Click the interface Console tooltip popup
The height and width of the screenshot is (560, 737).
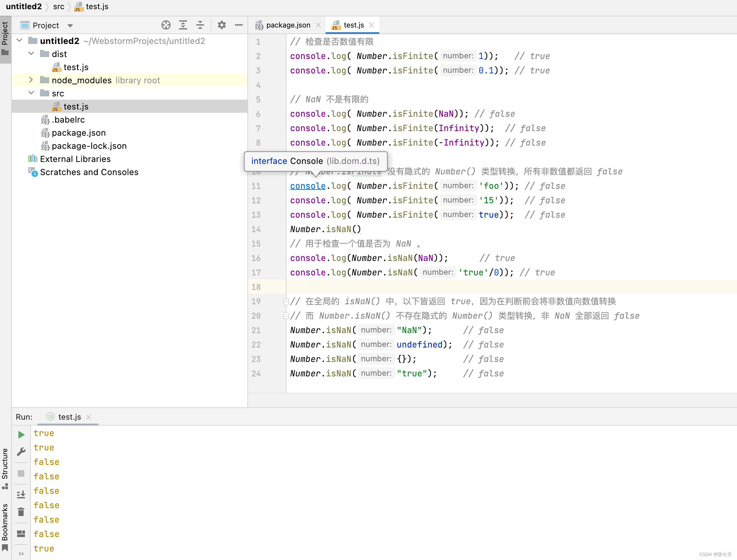pyautogui.click(x=316, y=161)
